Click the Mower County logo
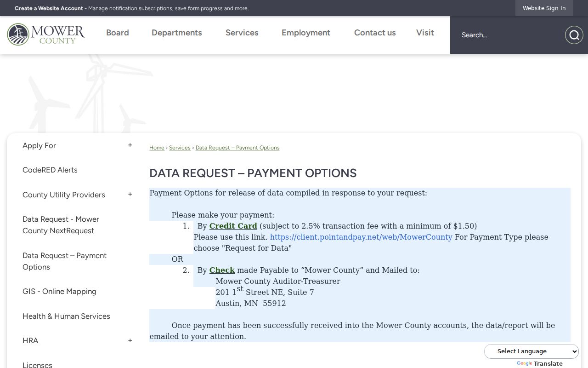This screenshot has width=588, height=368. [46, 34]
